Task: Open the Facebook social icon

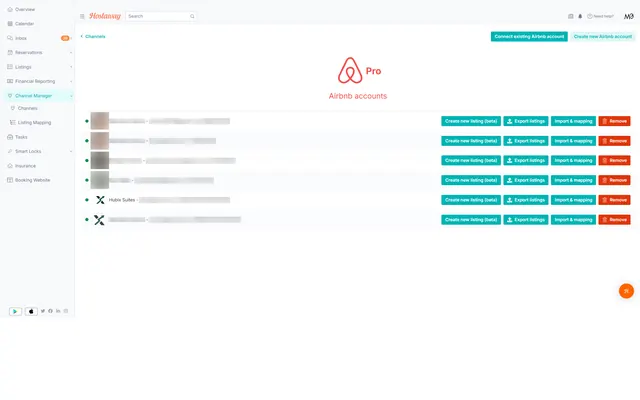Action: pyautogui.click(x=50, y=311)
